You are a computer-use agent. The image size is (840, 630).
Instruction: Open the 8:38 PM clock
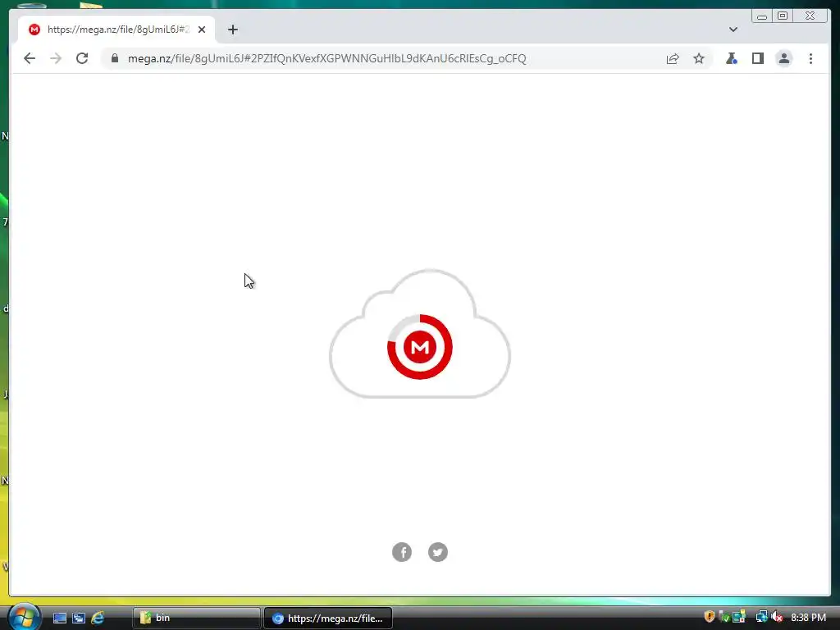[x=808, y=618]
